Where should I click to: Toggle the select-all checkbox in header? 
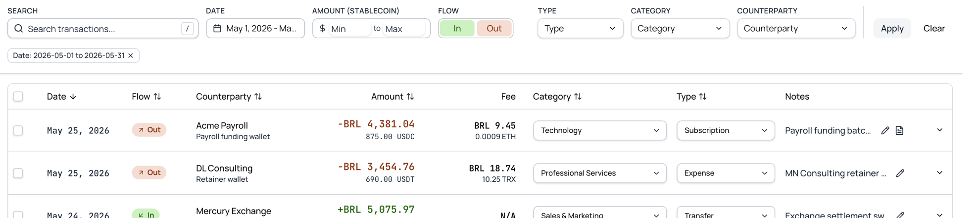[x=18, y=97]
